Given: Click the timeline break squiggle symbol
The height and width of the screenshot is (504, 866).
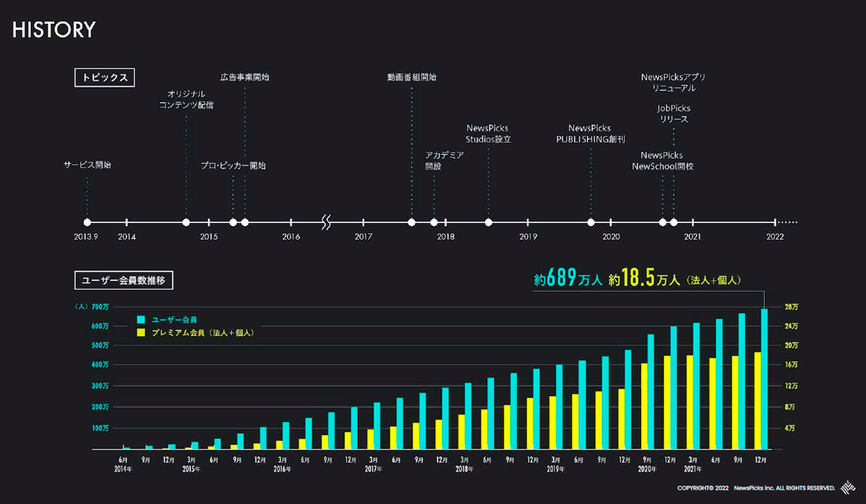Looking at the screenshot, I should pyautogui.click(x=326, y=222).
